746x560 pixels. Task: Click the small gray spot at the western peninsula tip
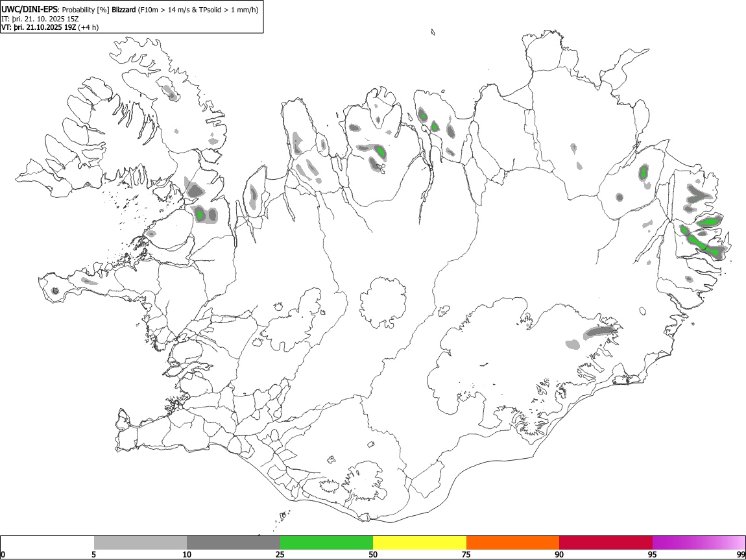click(x=55, y=291)
